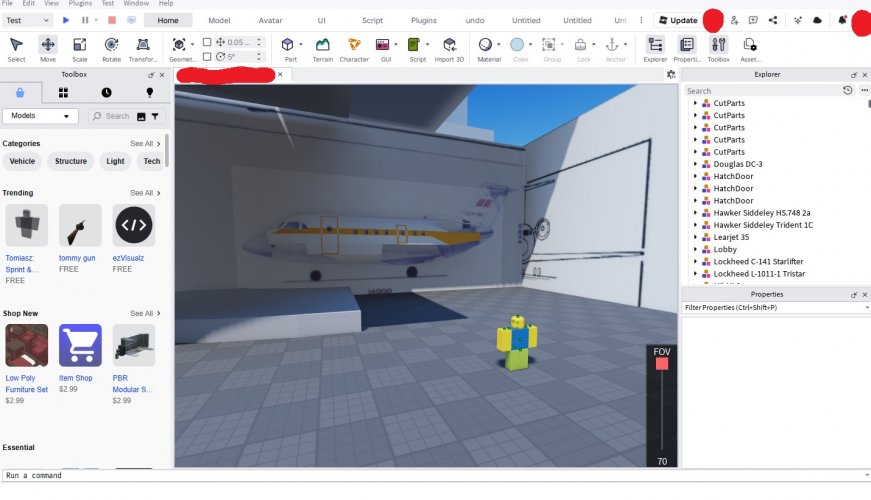The height and width of the screenshot is (500, 871).
Task: Enable the move snap increment checkbox
Action: pyautogui.click(x=207, y=42)
